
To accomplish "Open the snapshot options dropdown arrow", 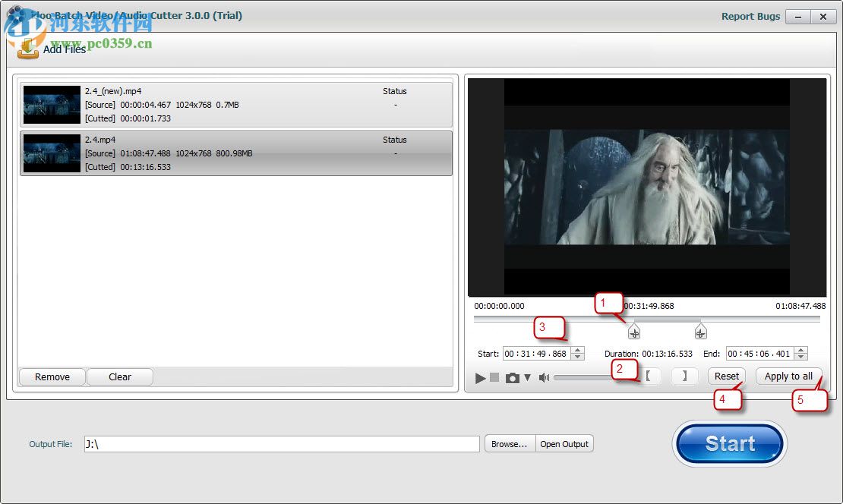I will pyautogui.click(x=527, y=378).
